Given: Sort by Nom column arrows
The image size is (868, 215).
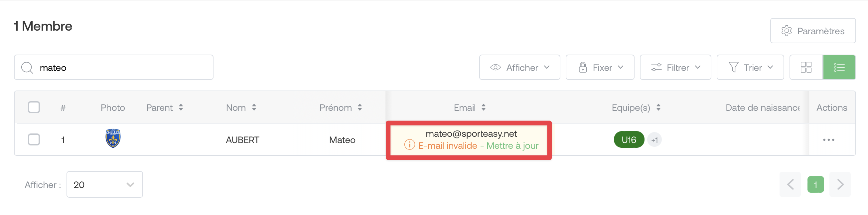Looking at the screenshot, I should click(x=254, y=107).
